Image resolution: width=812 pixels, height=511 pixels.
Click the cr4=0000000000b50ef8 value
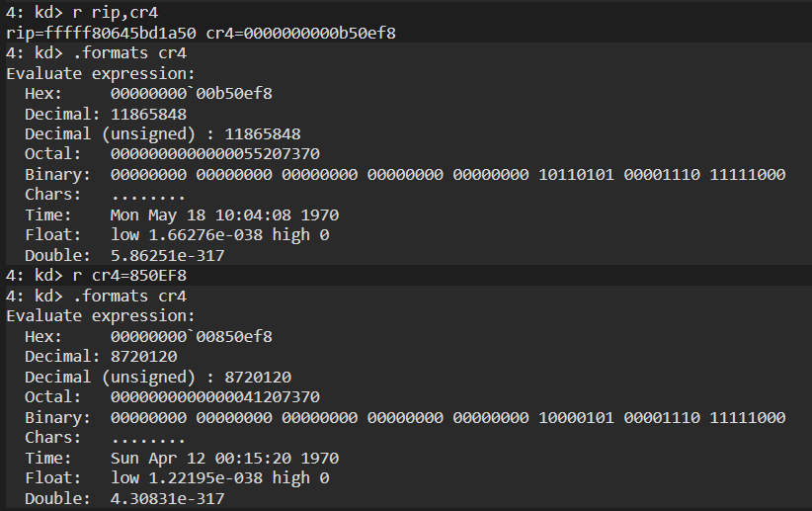coord(301,34)
